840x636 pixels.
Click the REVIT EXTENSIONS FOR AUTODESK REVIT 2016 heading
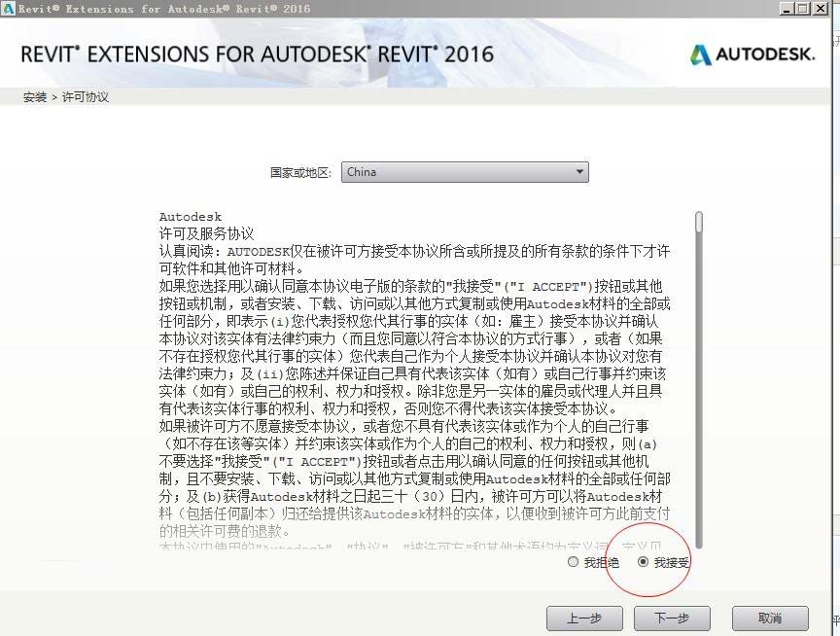pos(257,54)
